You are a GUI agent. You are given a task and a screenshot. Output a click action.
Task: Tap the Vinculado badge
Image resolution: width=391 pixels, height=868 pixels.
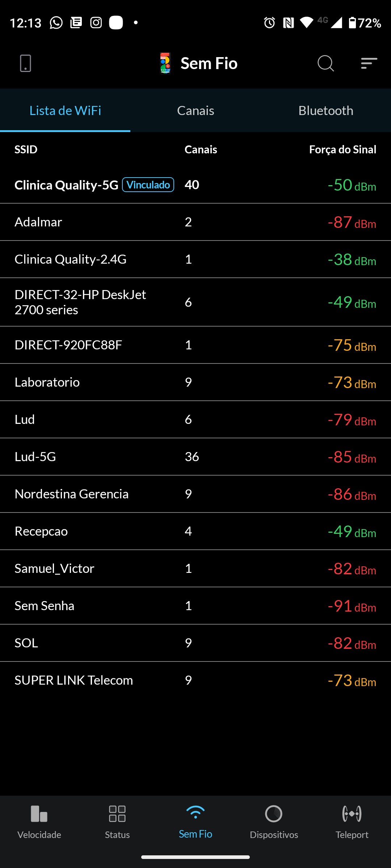coord(148,185)
